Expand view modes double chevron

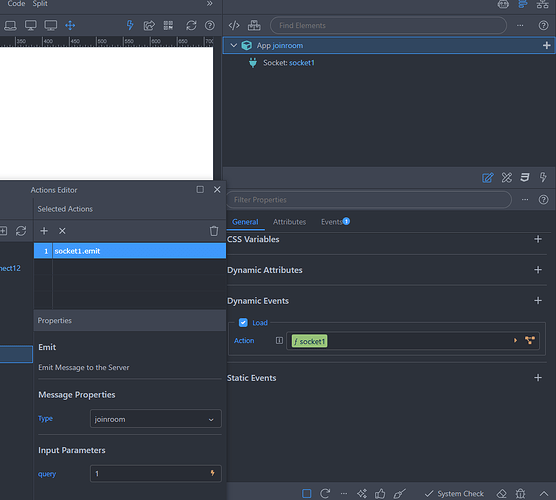[x=210, y=4]
